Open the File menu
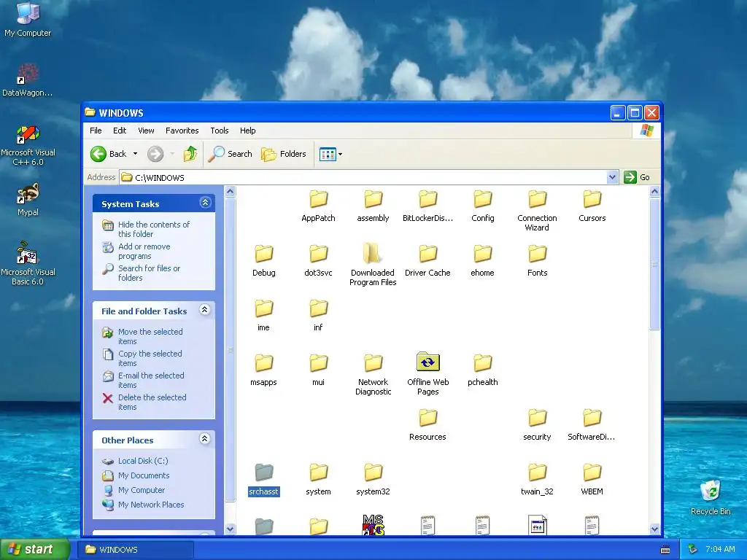This screenshot has height=560, width=747. click(96, 131)
